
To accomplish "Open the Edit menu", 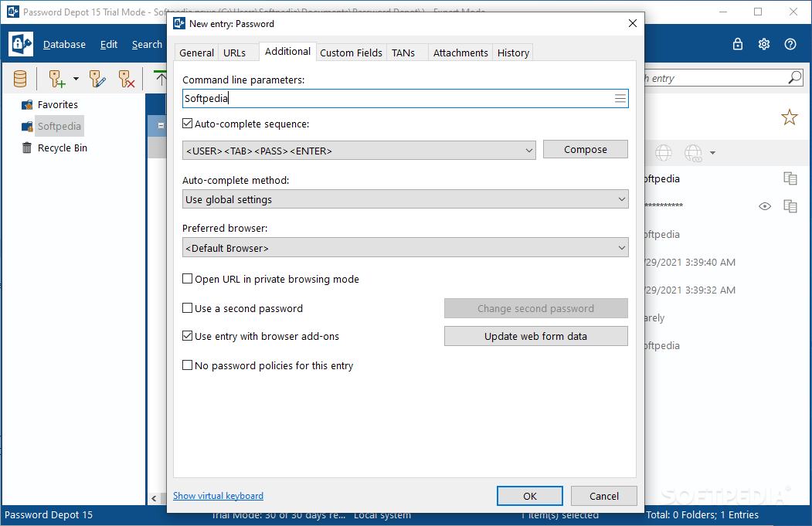I will click(x=109, y=45).
